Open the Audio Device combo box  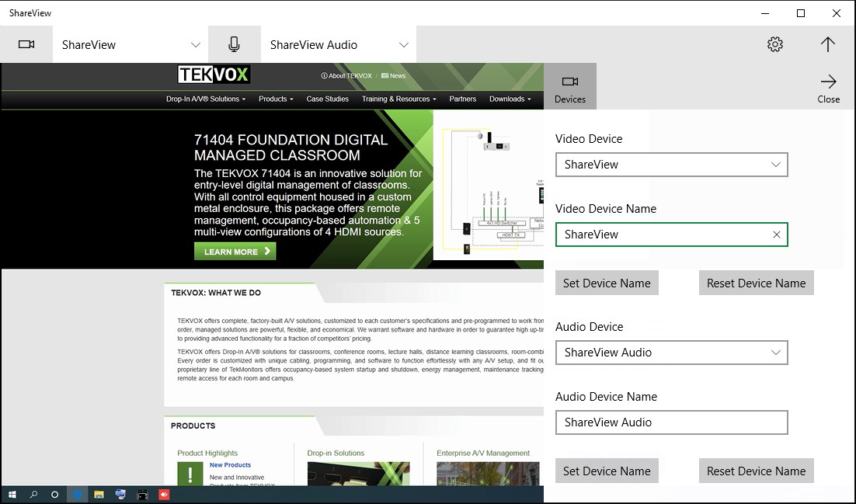[x=671, y=353]
